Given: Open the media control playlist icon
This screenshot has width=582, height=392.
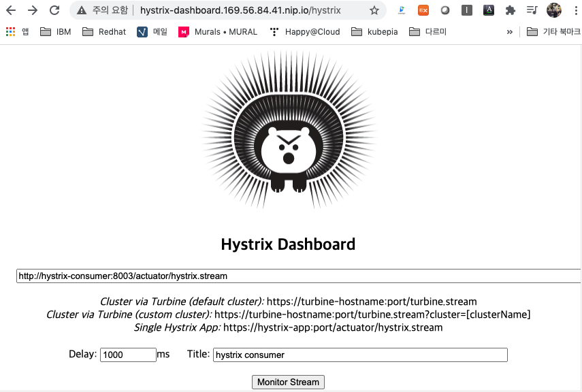Looking at the screenshot, I should (x=532, y=10).
